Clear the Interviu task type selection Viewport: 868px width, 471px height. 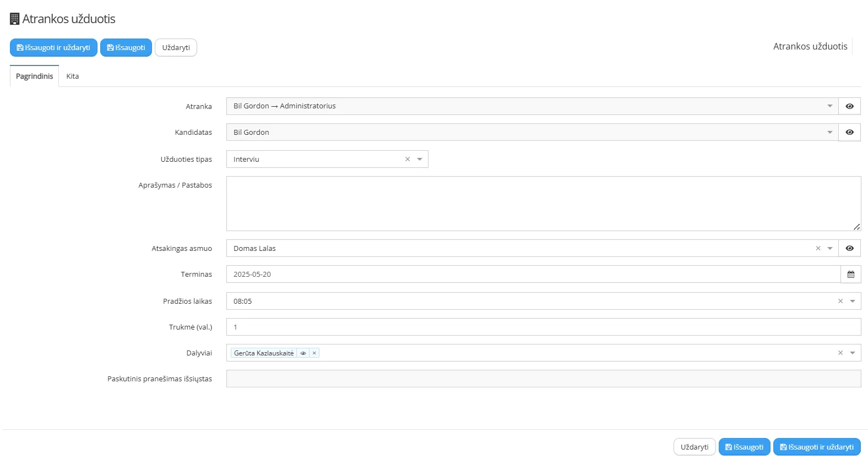coord(408,159)
